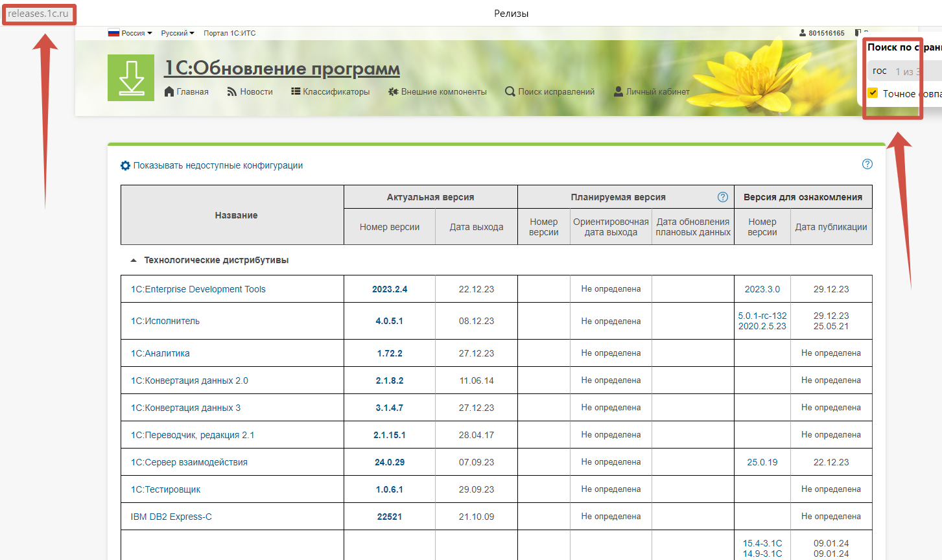Toggle the Точное совпадение checkbox
The image size is (942, 560).
tap(873, 93)
